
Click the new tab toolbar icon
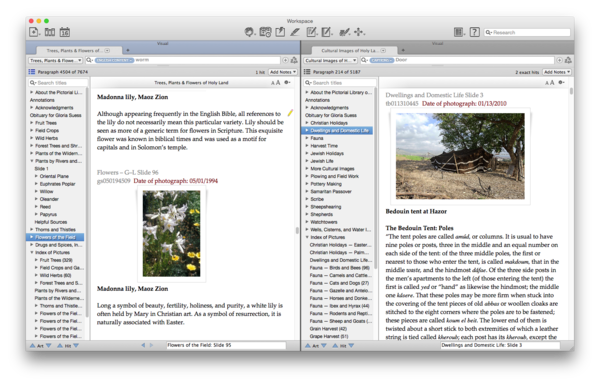(34, 32)
